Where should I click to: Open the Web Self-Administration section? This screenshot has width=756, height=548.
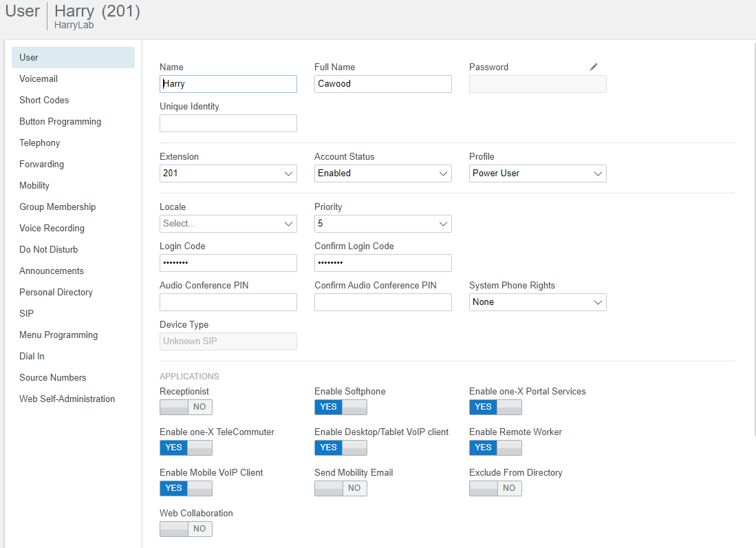point(67,399)
